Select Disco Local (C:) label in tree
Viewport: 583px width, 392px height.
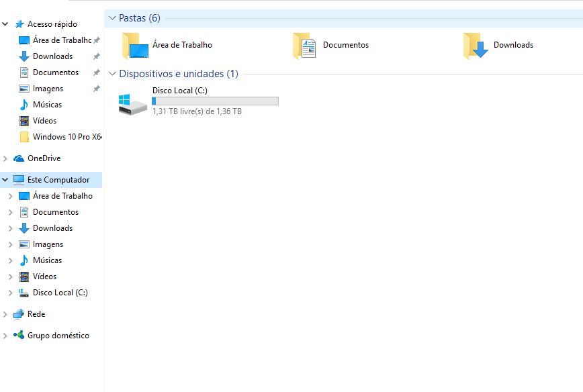coord(60,293)
